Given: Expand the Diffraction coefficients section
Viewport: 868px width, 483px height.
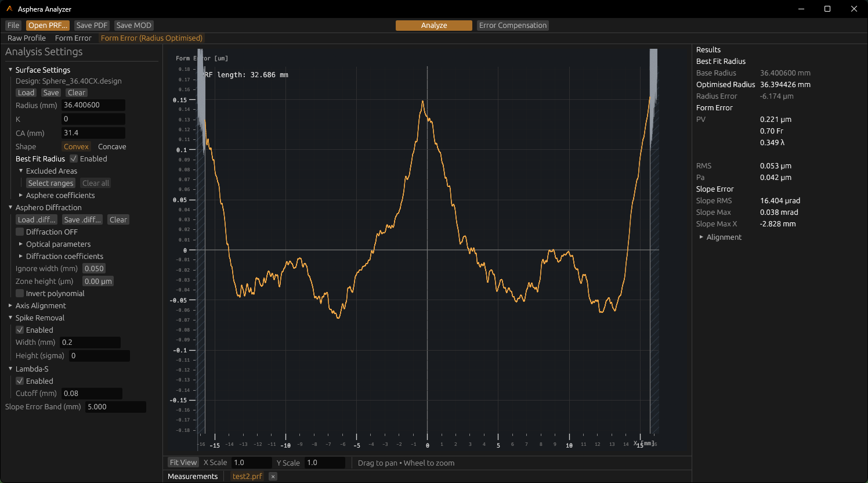Looking at the screenshot, I should 21,256.
